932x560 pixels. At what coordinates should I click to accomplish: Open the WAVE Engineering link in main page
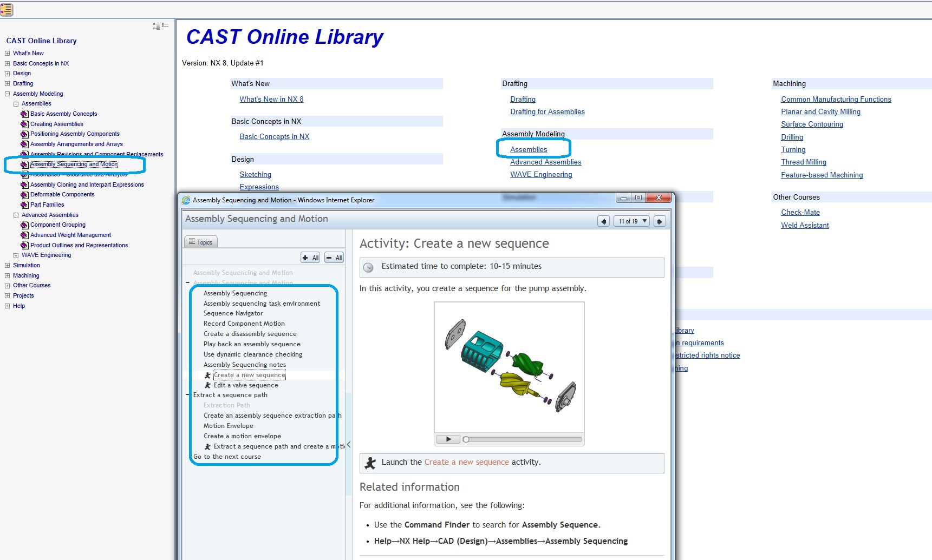[541, 175]
